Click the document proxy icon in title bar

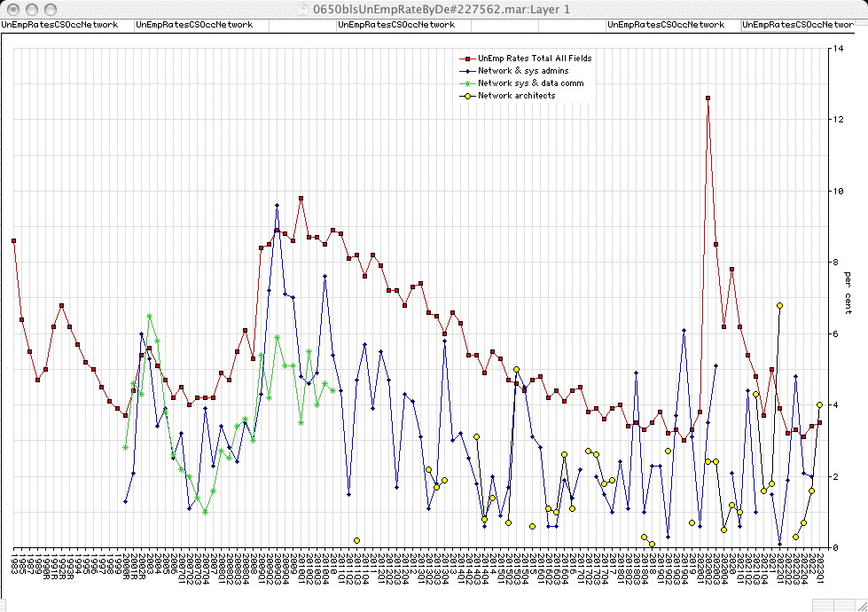305,9
